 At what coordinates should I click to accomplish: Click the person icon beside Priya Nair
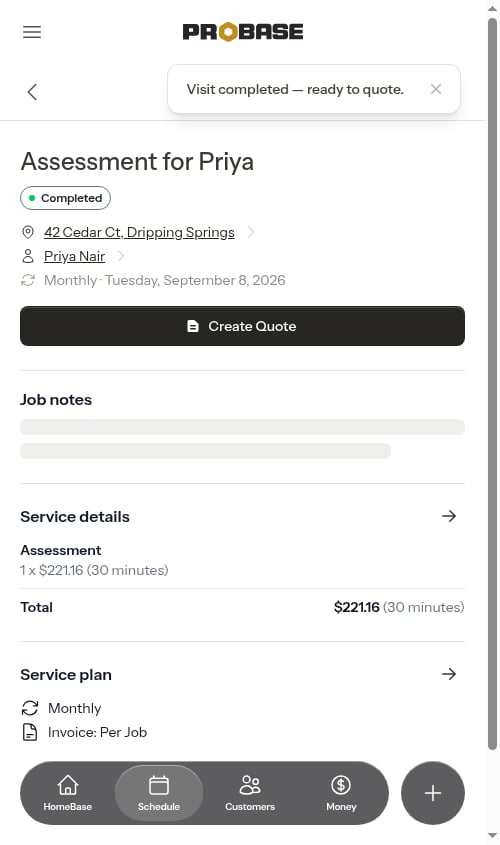coord(27,256)
